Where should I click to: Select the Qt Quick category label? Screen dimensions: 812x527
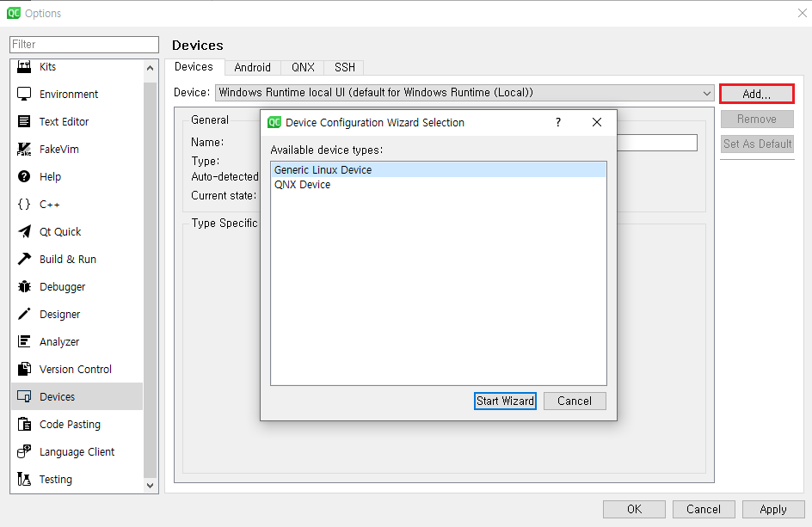click(x=60, y=232)
